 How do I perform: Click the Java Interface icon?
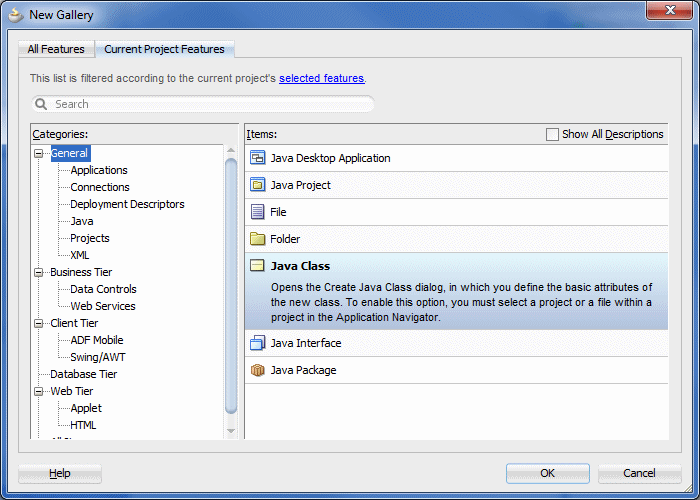(257, 343)
